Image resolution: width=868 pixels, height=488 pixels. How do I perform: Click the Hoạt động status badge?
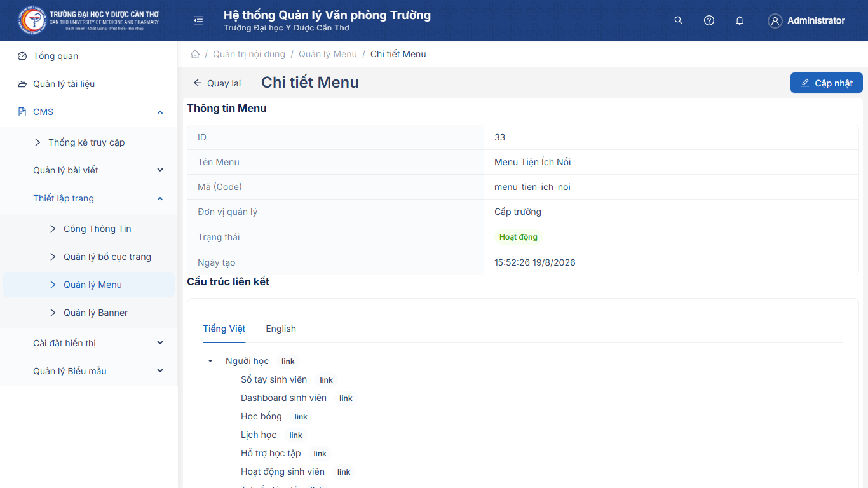519,237
